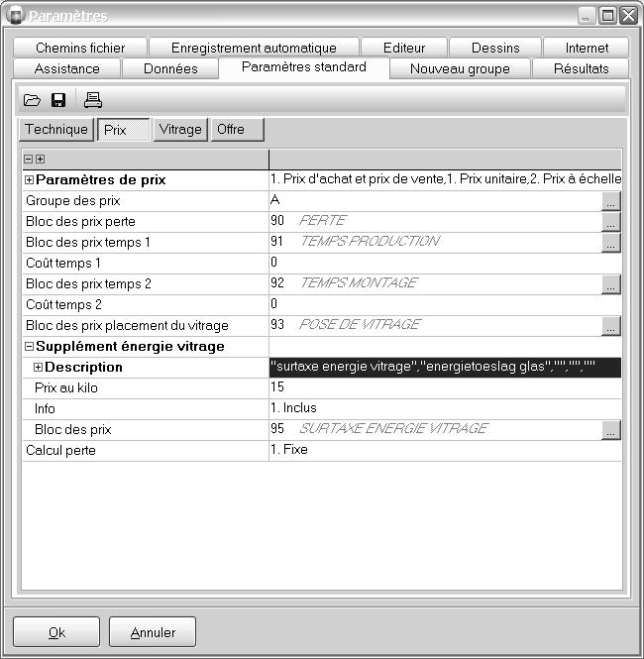Select 'Bloc des prix placement du vitrage' label
This screenshot has height=659, width=644.
click(x=127, y=326)
